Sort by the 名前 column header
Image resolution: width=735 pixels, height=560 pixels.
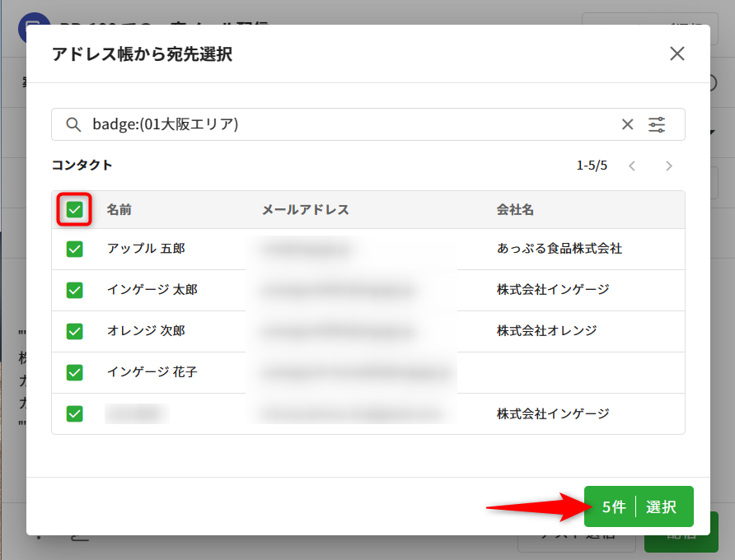click(x=119, y=210)
